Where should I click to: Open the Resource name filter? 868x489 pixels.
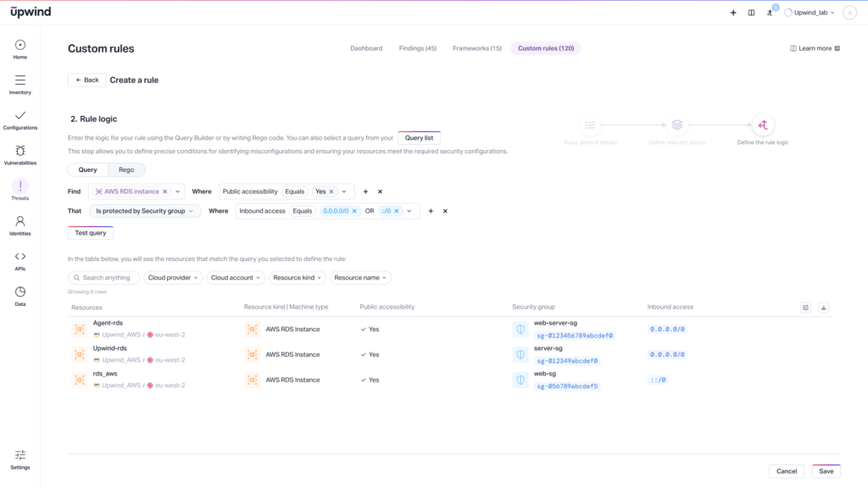click(x=360, y=278)
